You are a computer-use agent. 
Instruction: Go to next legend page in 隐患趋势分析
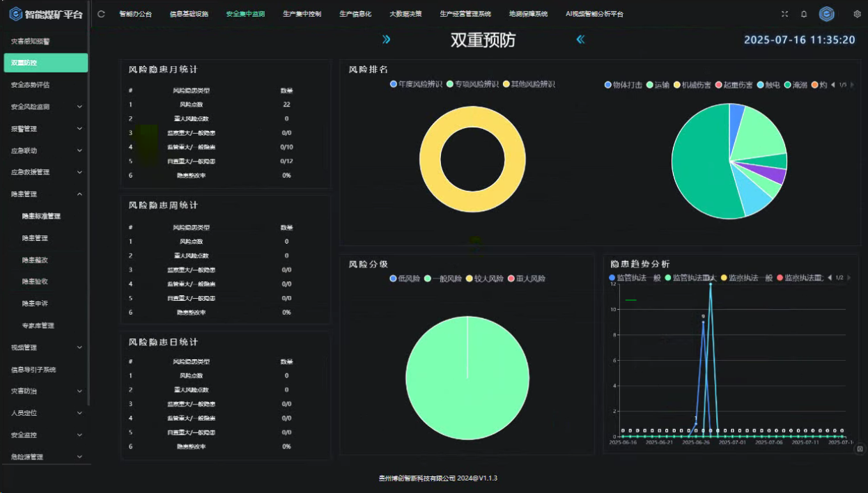[x=851, y=278]
